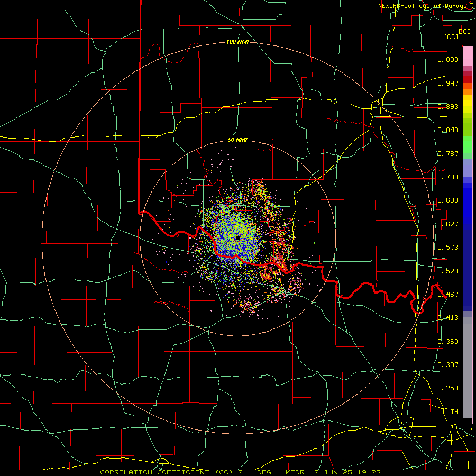
Task: Click the 0.360 scale value
Action: tap(448, 342)
